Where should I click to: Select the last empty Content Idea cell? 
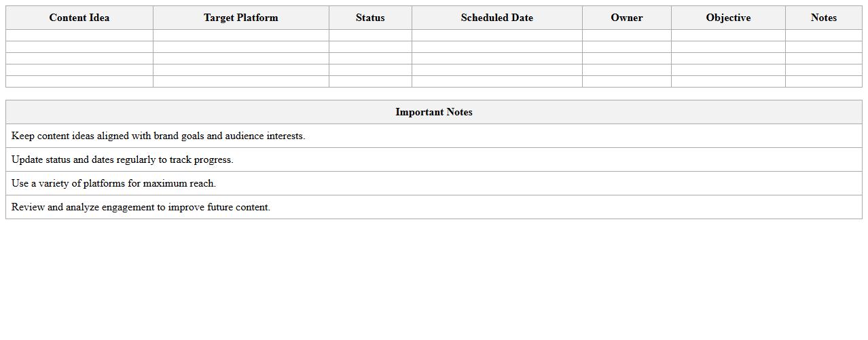tap(79, 81)
